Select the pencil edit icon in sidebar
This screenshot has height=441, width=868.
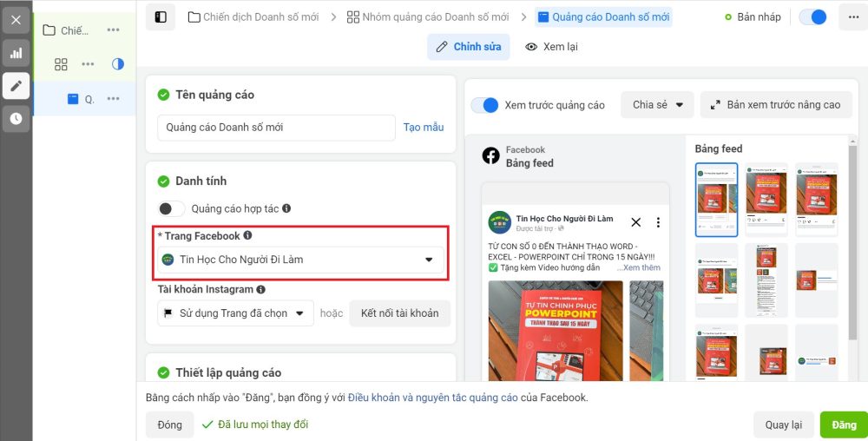(x=16, y=86)
